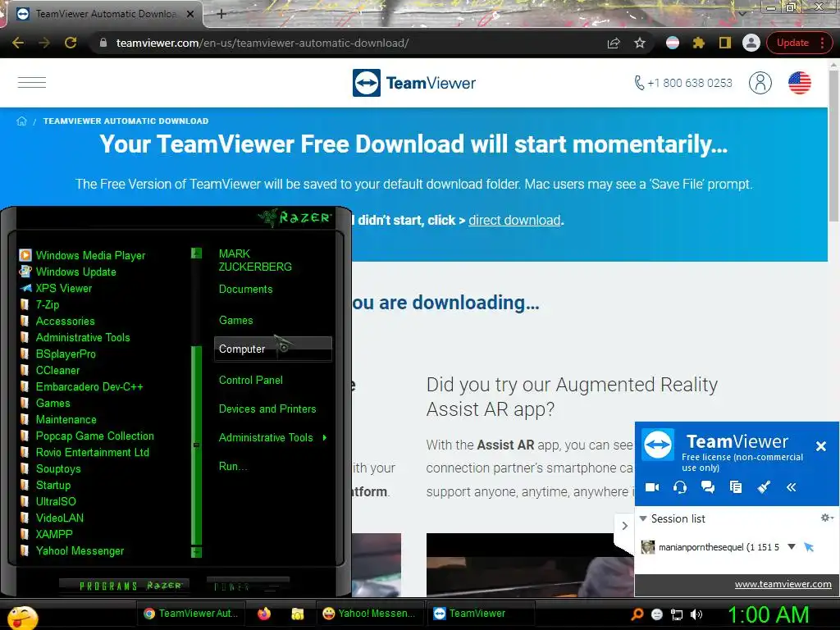The width and height of the screenshot is (840, 630).
Task: Open Devices and Printers
Action: (x=267, y=409)
